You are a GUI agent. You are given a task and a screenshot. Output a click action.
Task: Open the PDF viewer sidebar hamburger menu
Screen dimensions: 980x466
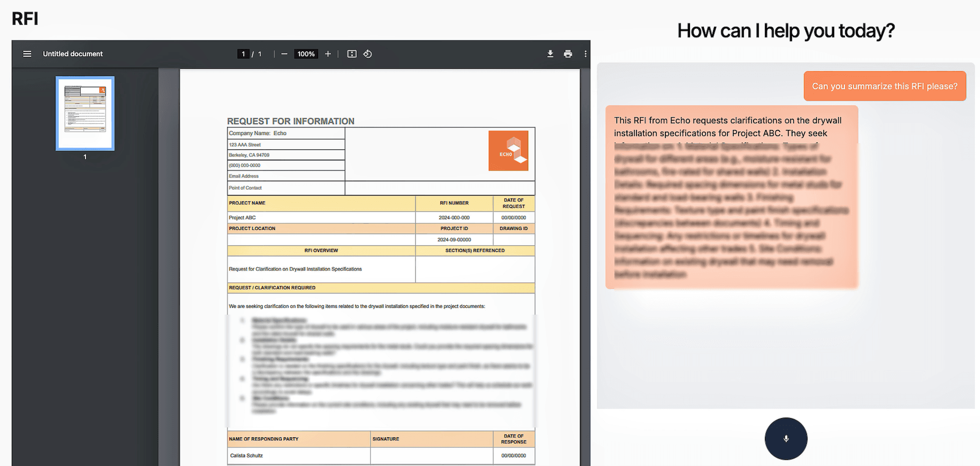27,54
